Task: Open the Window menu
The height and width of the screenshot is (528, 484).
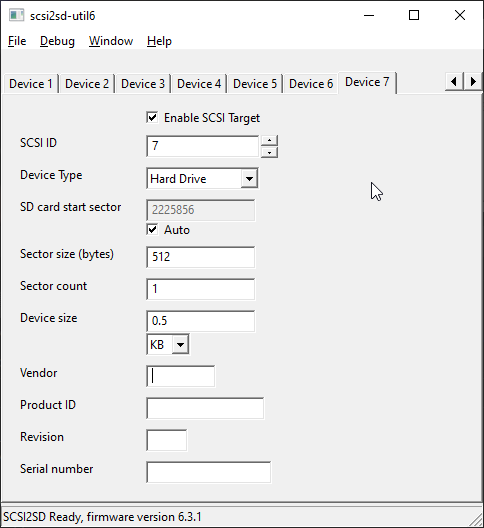Action: [x=111, y=41]
